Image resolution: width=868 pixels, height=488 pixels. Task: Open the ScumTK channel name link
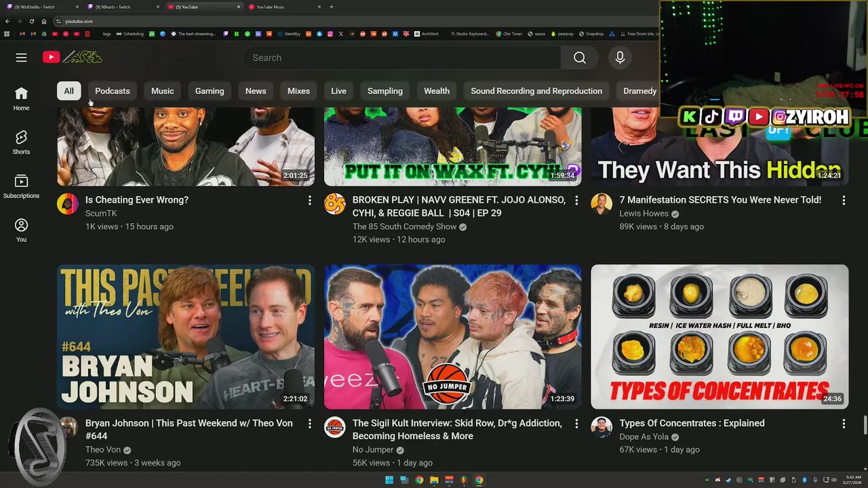(101, 213)
